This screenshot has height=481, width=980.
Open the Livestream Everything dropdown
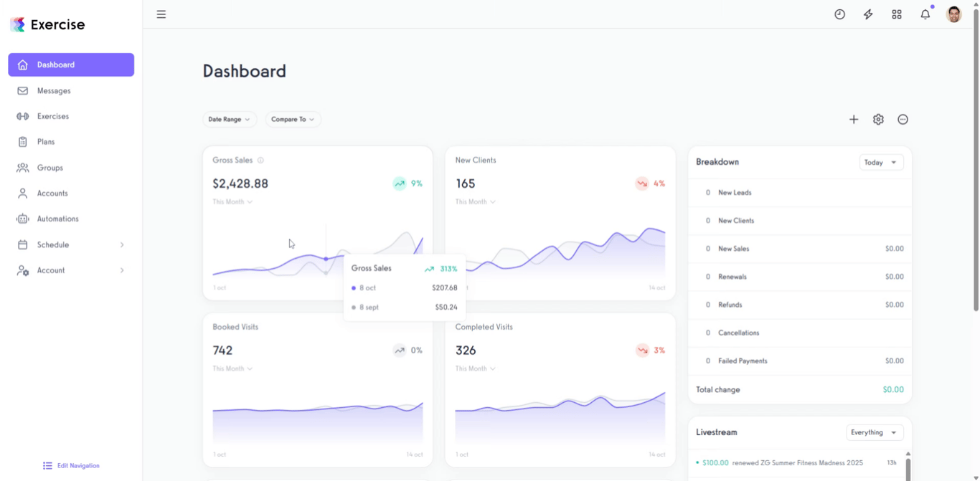[875, 432]
